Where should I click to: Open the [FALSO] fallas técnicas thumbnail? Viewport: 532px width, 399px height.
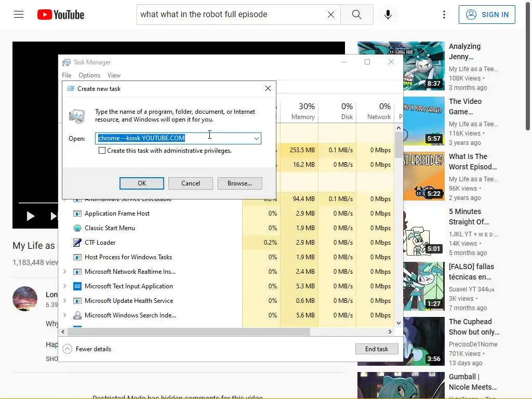[x=424, y=286]
